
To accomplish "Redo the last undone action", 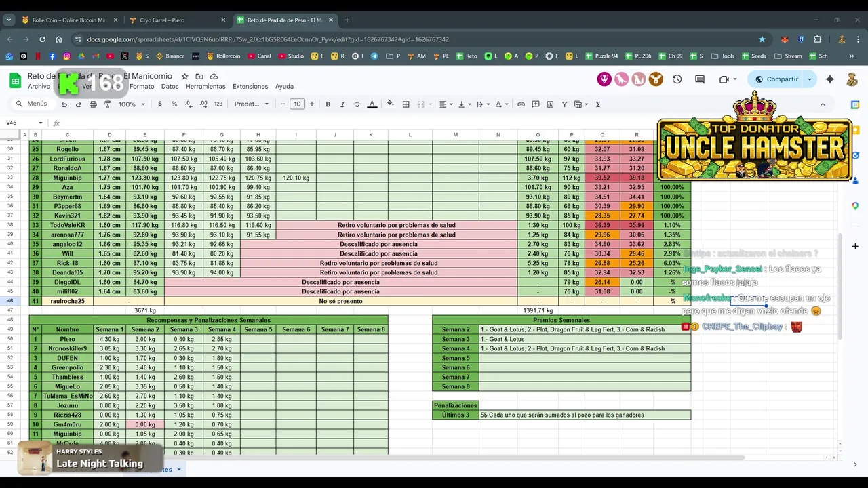I will (79, 104).
